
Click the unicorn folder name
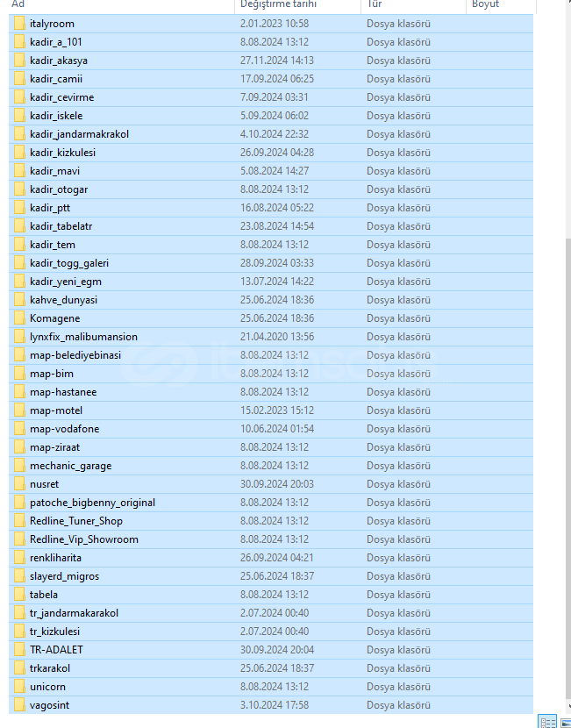[47, 686]
